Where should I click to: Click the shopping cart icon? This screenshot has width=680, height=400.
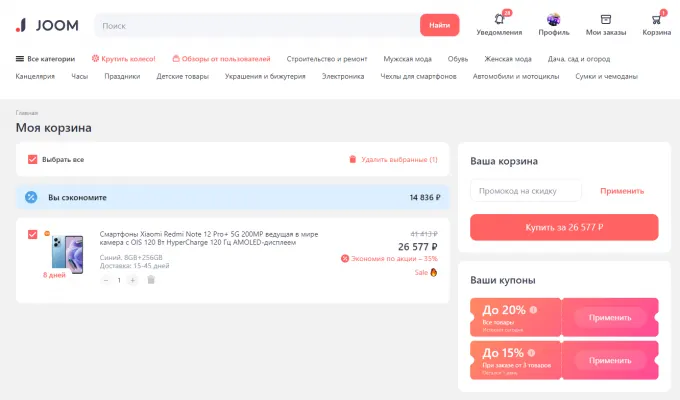point(657,19)
